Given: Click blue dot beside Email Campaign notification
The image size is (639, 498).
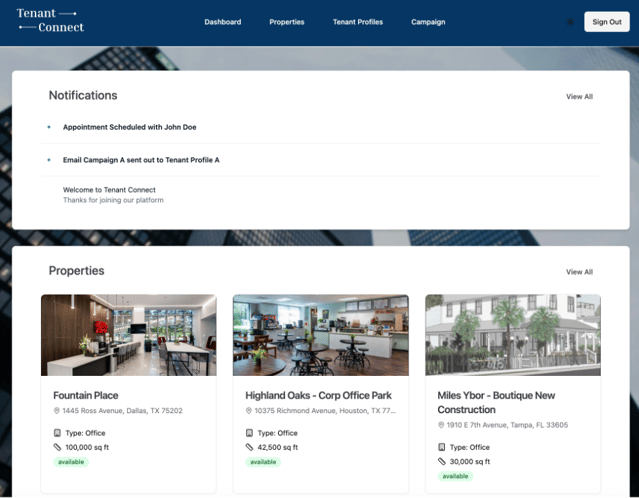Looking at the screenshot, I should click(x=49, y=160).
